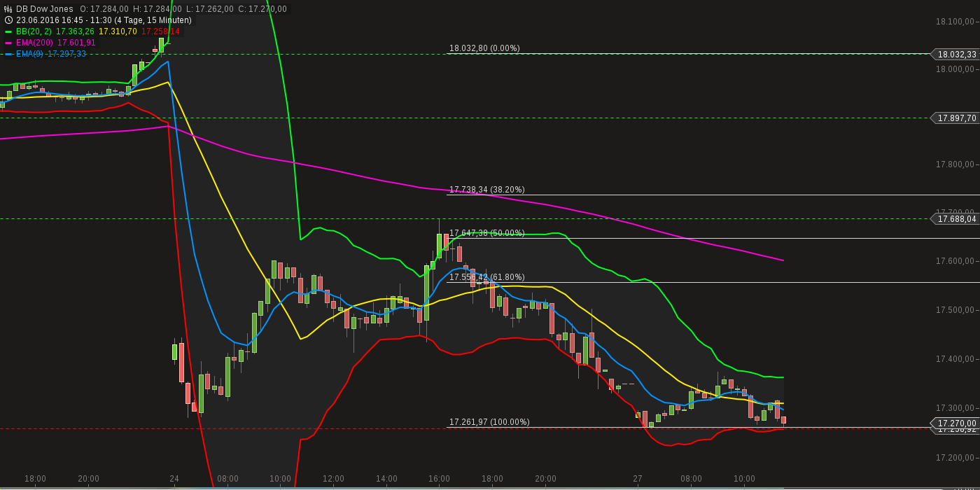
Task: Click the yellow middle band value 17.310,70
Action: pyautogui.click(x=118, y=31)
